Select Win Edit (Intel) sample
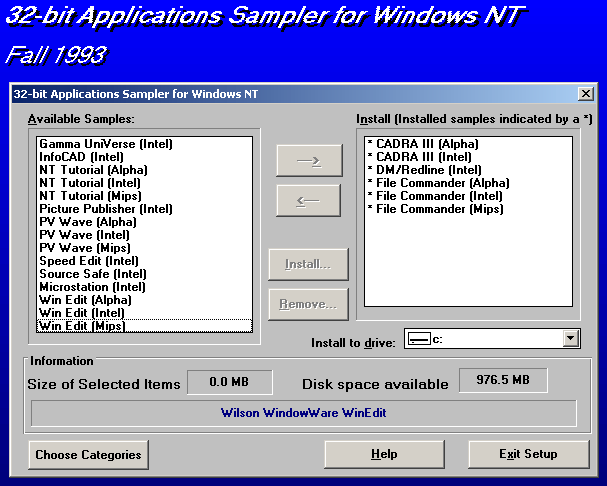The height and width of the screenshot is (486, 607). click(x=144, y=313)
